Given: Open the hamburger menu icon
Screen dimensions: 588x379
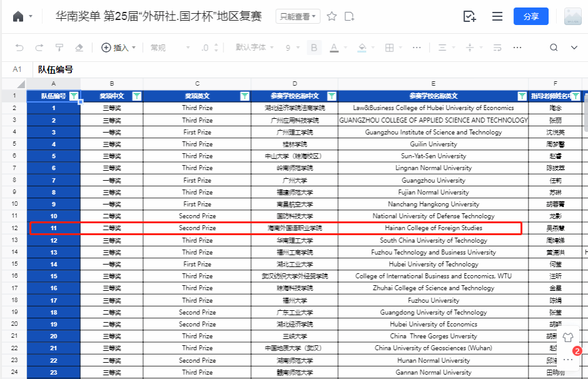Looking at the screenshot, I should coord(497,16).
